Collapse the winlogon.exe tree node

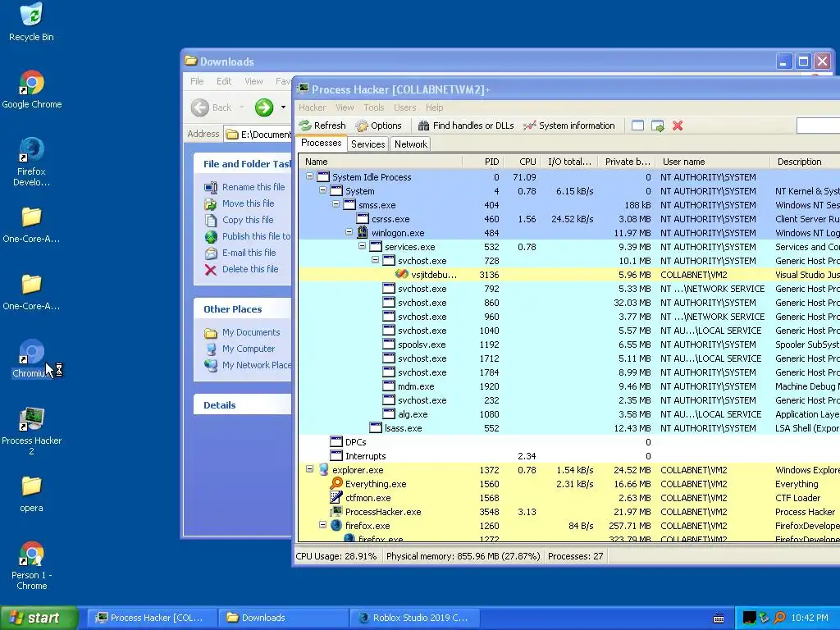349,231
